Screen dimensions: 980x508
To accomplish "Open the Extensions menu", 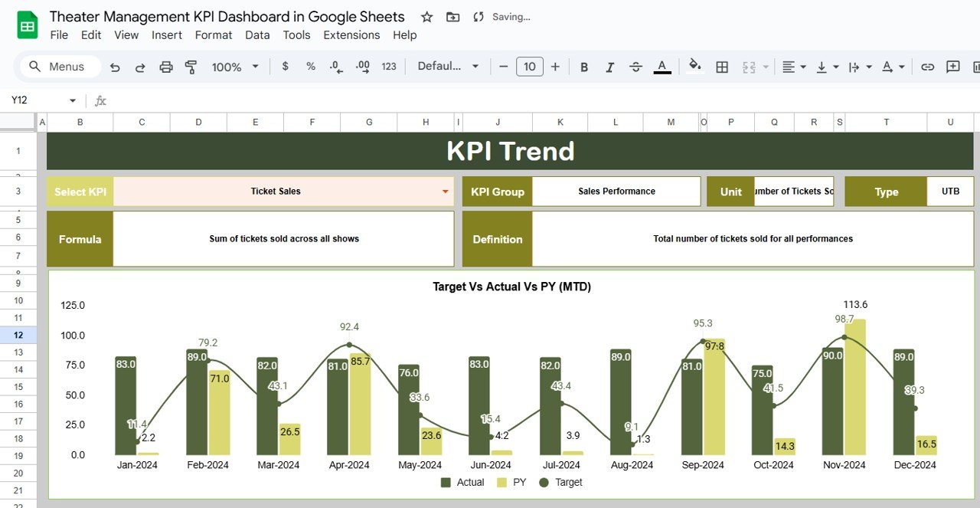I will click(x=351, y=35).
